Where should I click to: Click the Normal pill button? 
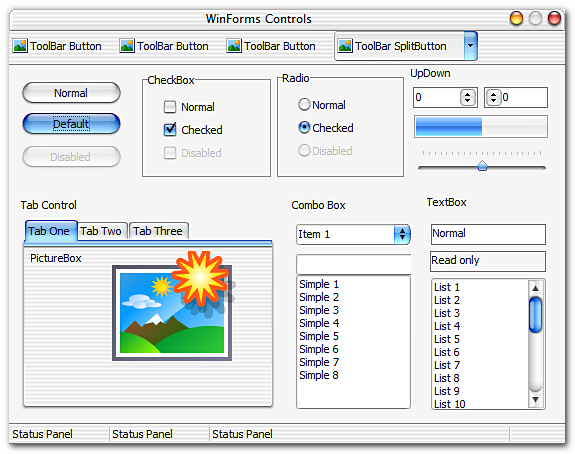point(72,93)
